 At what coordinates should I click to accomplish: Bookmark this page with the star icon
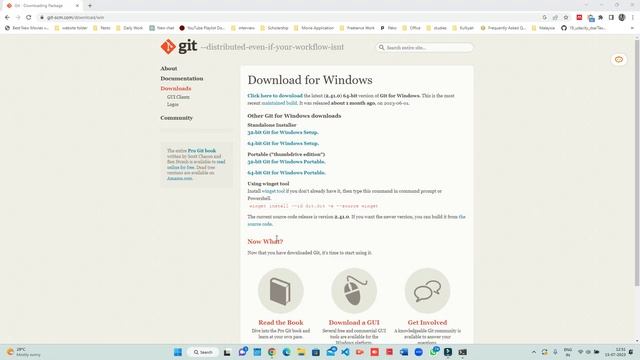pyautogui.click(x=566, y=17)
